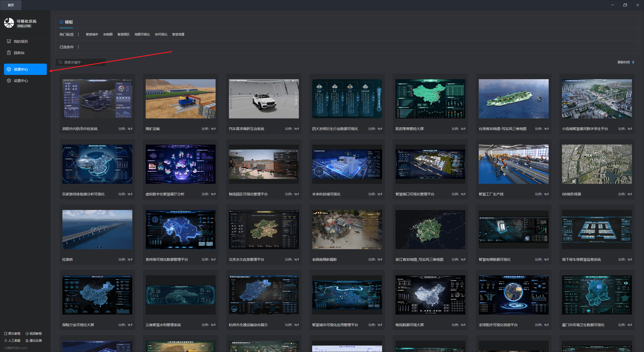Click the 模板 section header

coord(69,22)
